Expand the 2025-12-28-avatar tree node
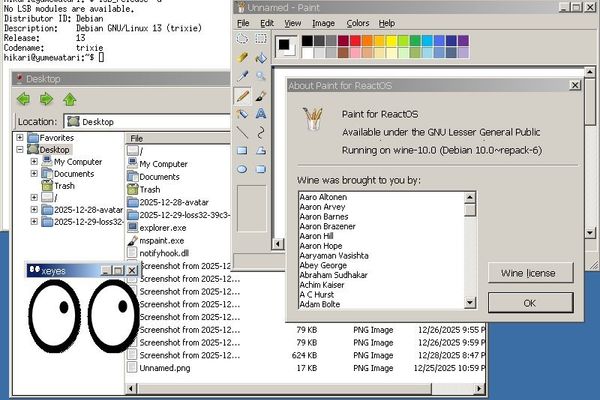 click(34, 209)
